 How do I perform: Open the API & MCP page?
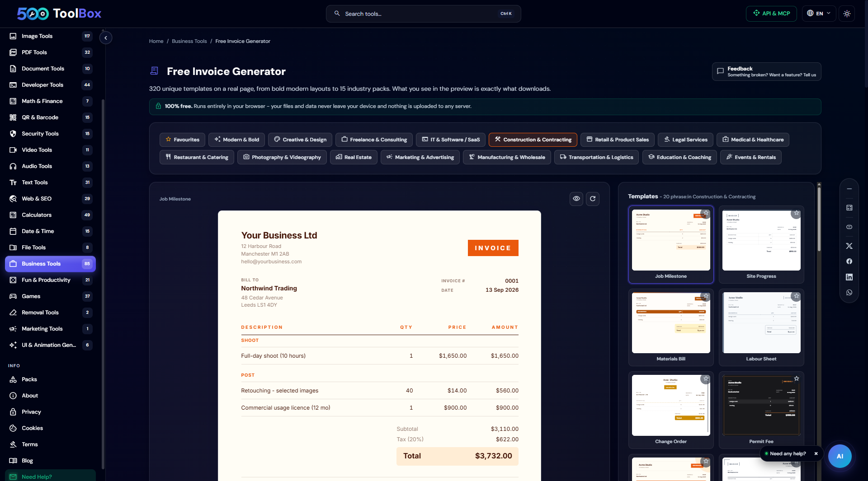click(x=772, y=14)
